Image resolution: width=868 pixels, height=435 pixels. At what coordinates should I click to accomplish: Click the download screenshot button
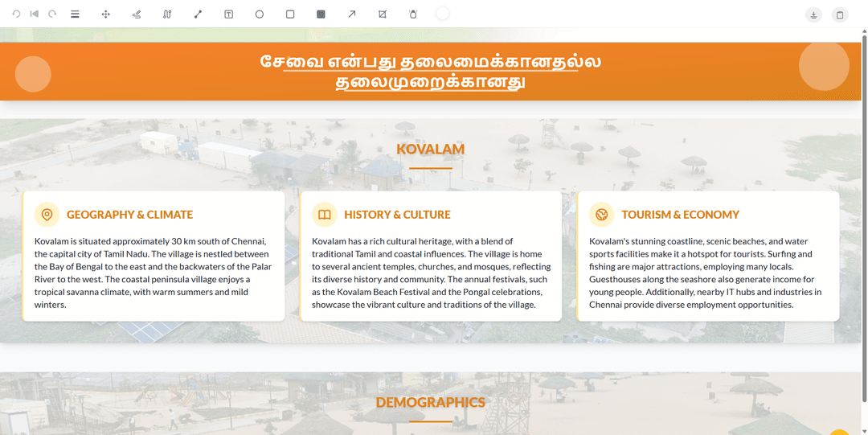(813, 15)
